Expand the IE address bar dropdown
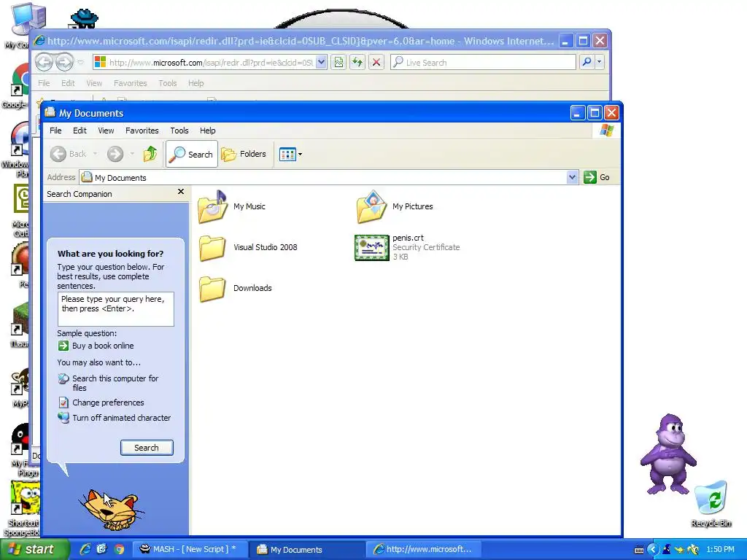 321,62
